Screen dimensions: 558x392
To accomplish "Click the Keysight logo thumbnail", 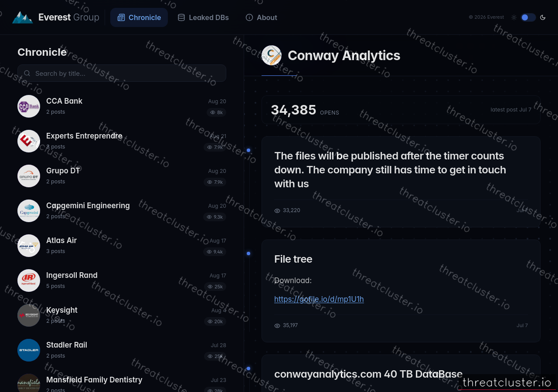I will (x=29, y=315).
